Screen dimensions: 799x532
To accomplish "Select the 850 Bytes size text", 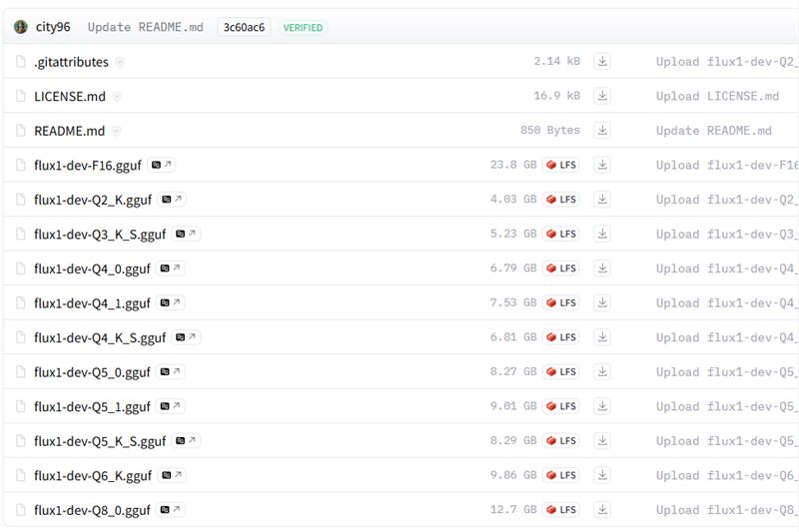I will click(x=550, y=131).
